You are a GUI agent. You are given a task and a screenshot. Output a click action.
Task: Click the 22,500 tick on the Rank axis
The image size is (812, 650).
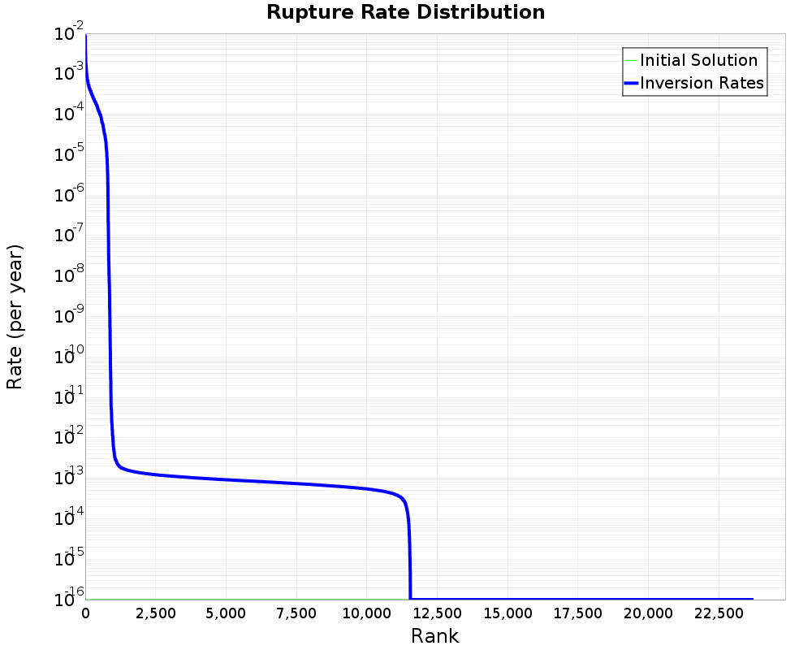(719, 613)
